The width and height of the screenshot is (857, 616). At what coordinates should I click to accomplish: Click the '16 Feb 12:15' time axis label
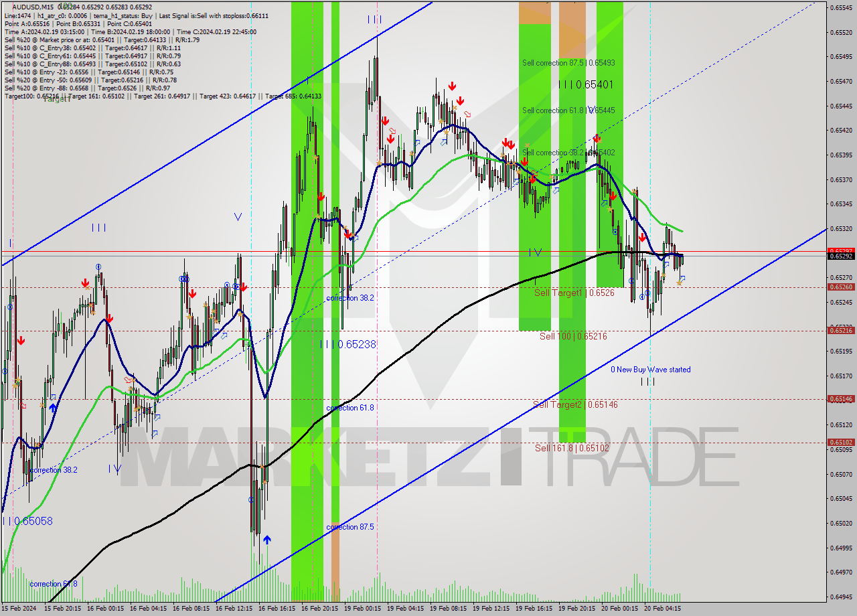pos(234,609)
